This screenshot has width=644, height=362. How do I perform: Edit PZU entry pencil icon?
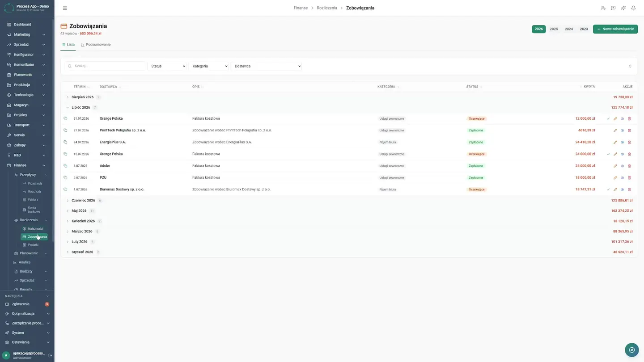[615, 178]
